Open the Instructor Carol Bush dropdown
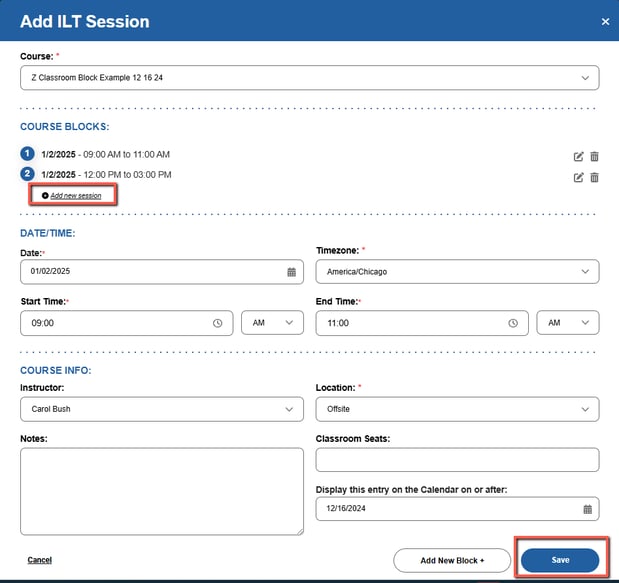 162,409
